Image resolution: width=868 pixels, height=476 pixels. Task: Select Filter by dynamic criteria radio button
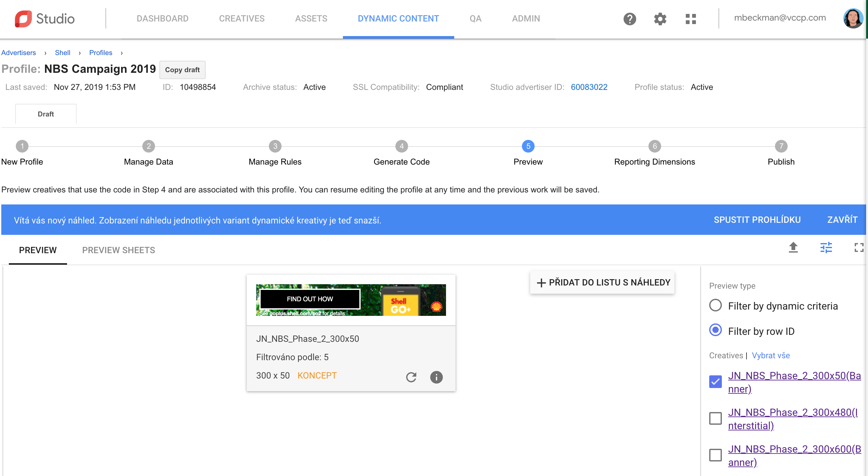(715, 305)
